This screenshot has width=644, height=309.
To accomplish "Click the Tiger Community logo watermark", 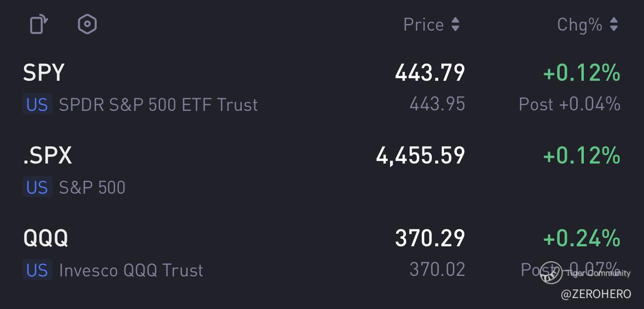I will click(x=552, y=273).
